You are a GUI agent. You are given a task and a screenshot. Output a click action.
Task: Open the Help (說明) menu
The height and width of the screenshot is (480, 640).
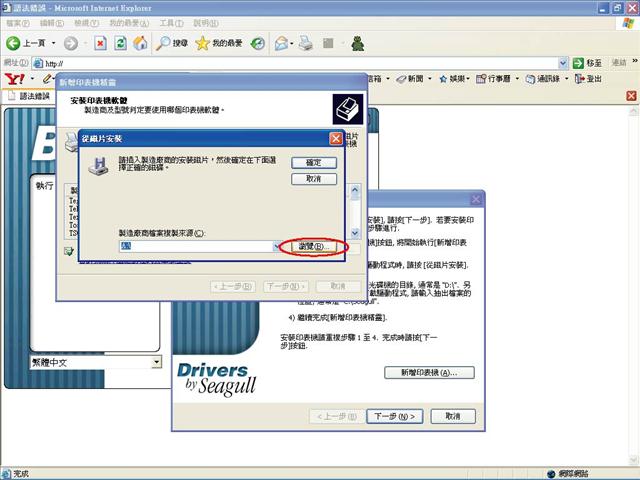[x=206, y=23]
